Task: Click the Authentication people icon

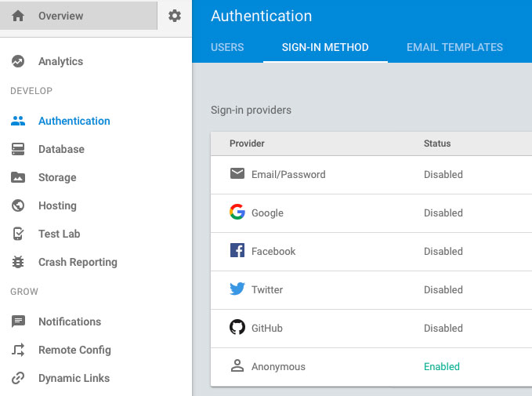Action: point(18,121)
